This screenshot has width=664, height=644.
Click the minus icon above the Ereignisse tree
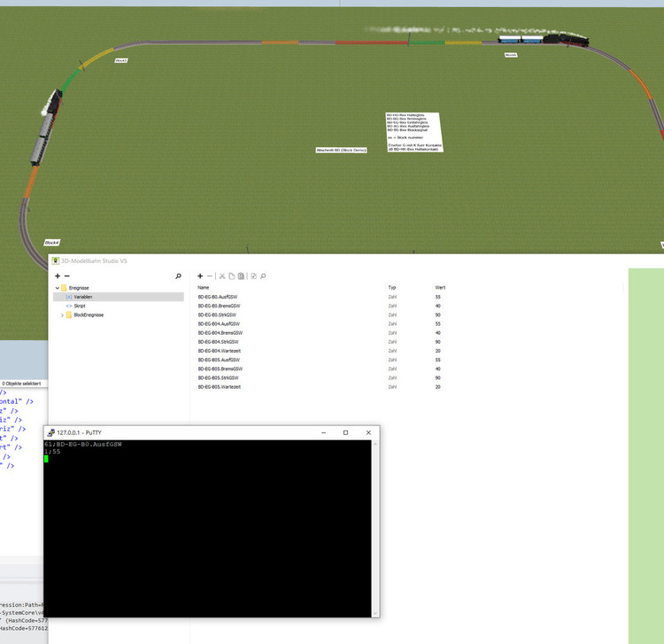tap(67, 275)
